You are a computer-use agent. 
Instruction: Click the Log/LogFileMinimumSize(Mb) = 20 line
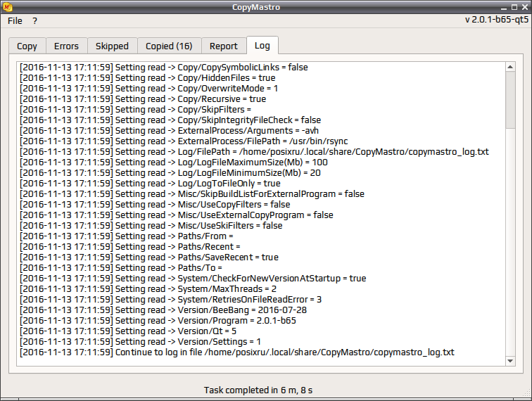pyautogui.click(x=170, y=172)
